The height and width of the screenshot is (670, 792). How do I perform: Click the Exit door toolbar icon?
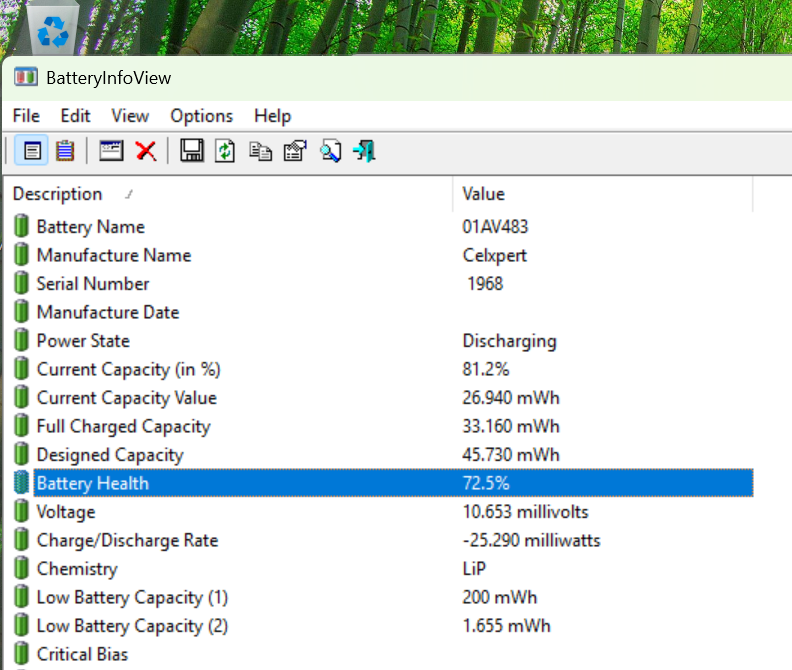[364, 151]
